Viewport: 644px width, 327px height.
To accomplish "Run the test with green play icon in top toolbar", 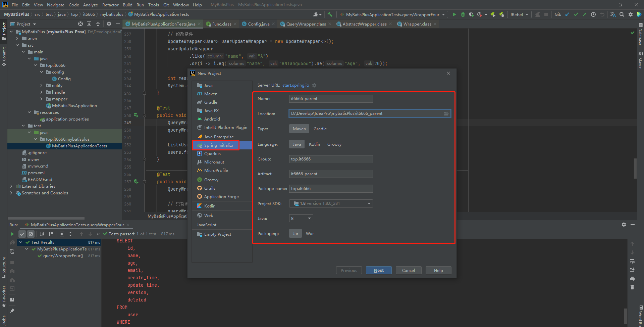I will click(454, 14).
